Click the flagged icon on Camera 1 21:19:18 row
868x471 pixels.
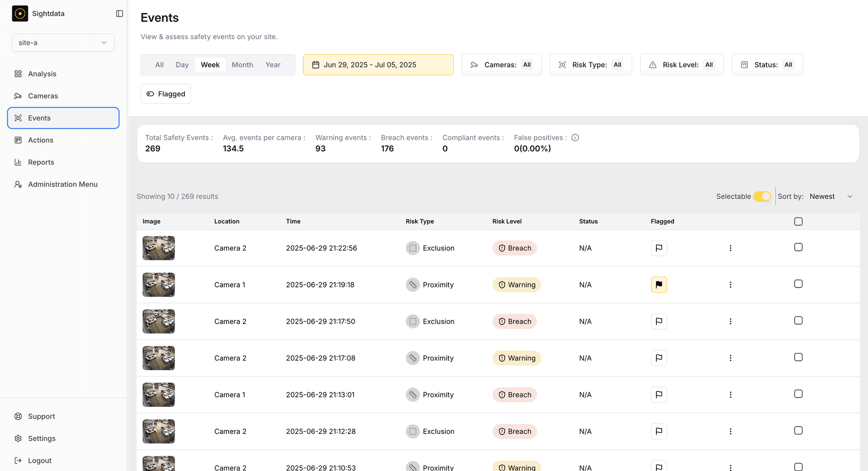pyautogui.click(x=659, y=285)
